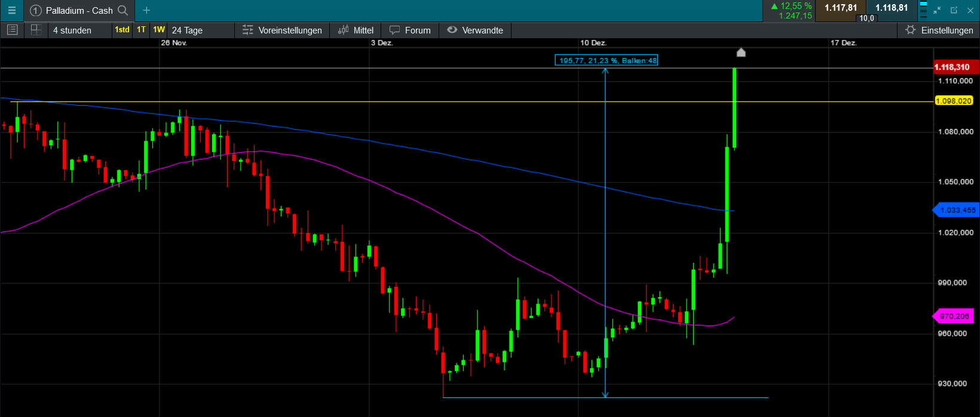Click the 1.080,000 price axis label
The image size is (980, 417).
pyautogui.click(x=955, y=131)
